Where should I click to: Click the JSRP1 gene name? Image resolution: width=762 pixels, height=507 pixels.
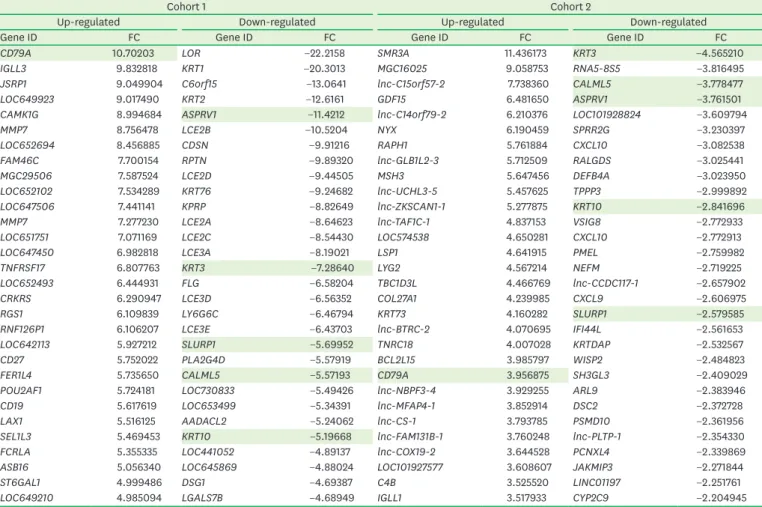[x=13, y=84]
